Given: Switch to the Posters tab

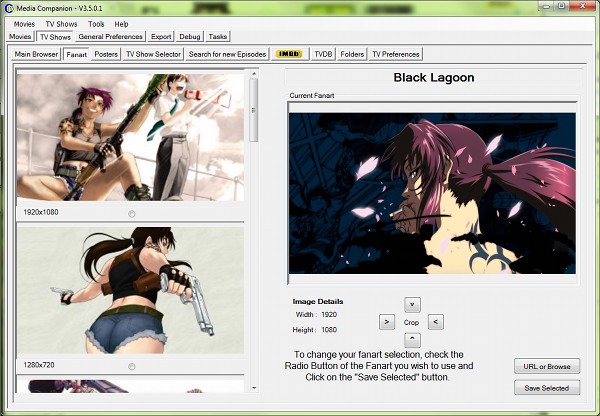Looking at the screenshot, I should (106, 54).
